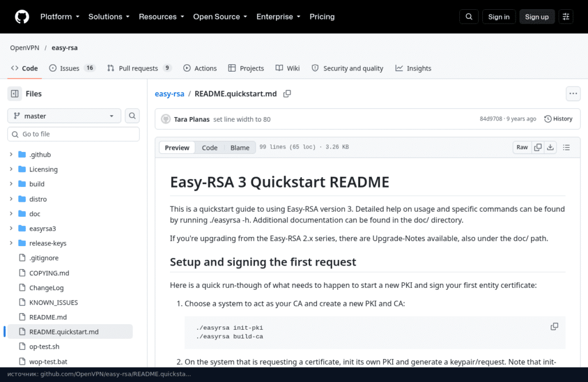Viewport: 588px width, 382px height.
Task: Select README.quickstart.md in the file tree
Action: click(x=70, y=332)
